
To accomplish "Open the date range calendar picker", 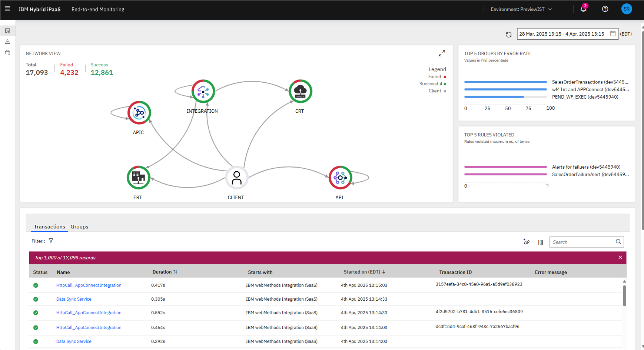I will pos(613,34).
